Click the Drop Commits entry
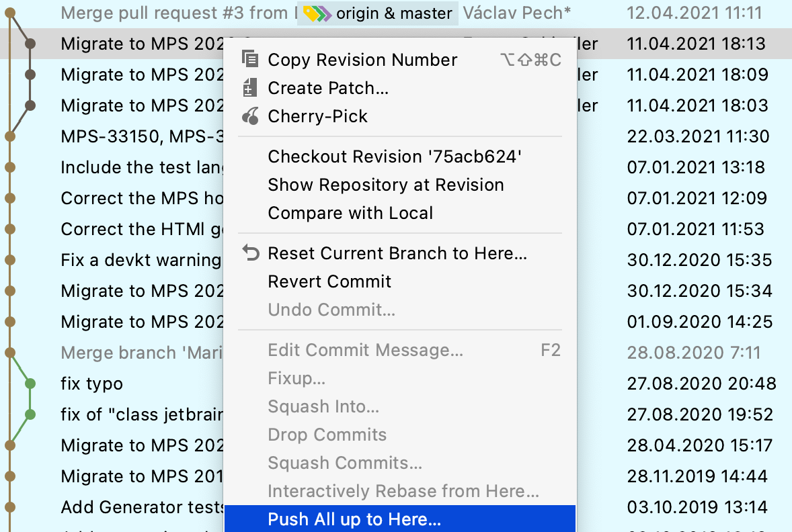792x532 pixels. tap(327, 435)
